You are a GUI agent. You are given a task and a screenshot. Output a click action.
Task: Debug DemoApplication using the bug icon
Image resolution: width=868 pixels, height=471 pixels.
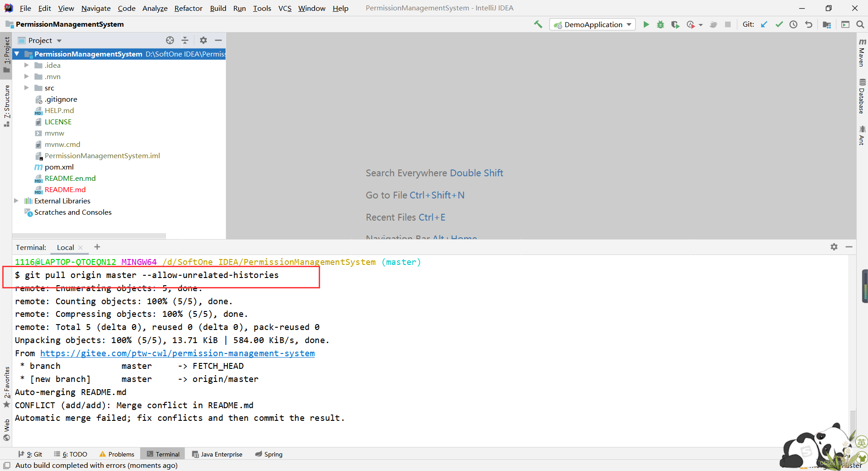pos(660,24)
